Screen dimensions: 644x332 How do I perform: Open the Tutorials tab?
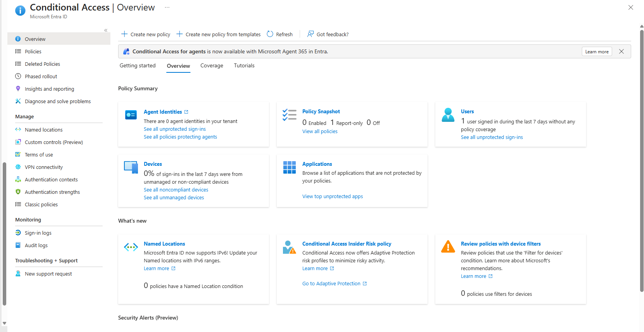point(244,65)
